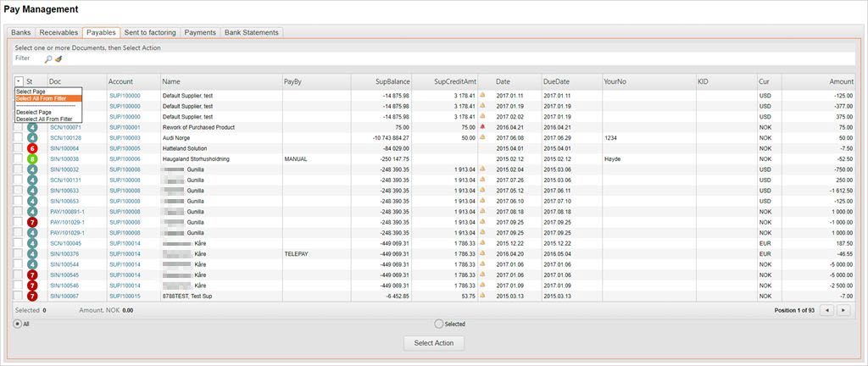Select the 'Selected' radio button
Image resolution: width=868 pixels, height=366 pixels.
(438, 324)
